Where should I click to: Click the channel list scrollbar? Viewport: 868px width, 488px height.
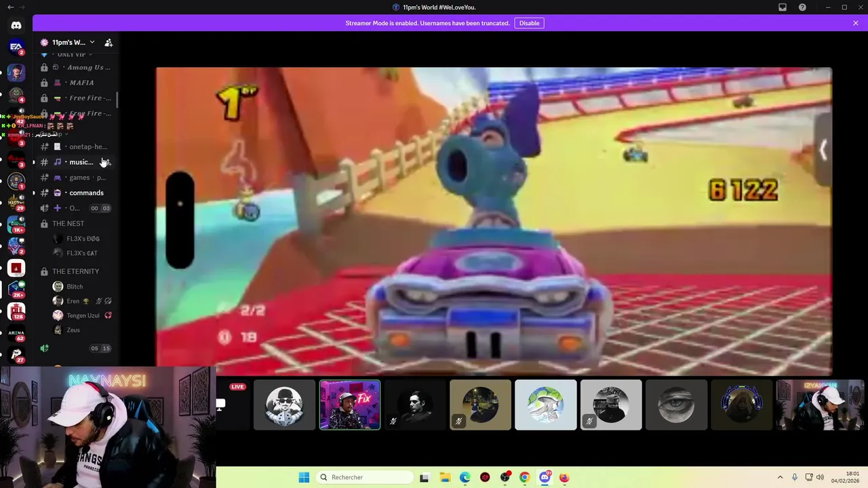coord(117,99)
